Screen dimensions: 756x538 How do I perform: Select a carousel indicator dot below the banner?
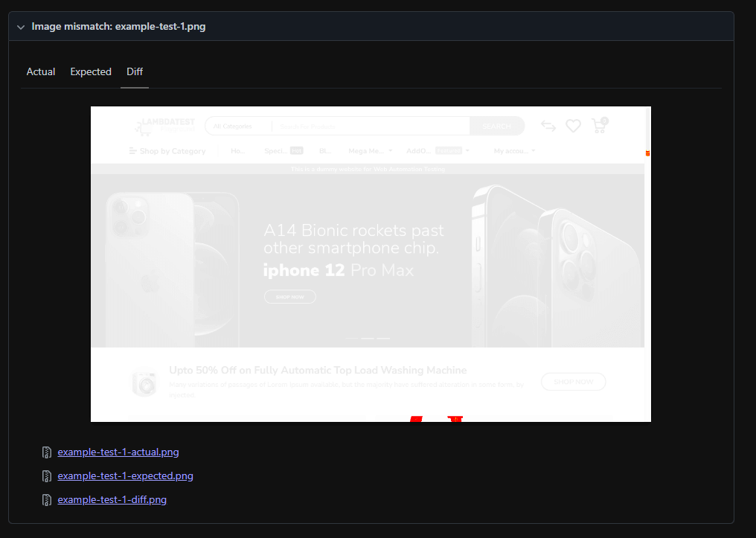366,337
